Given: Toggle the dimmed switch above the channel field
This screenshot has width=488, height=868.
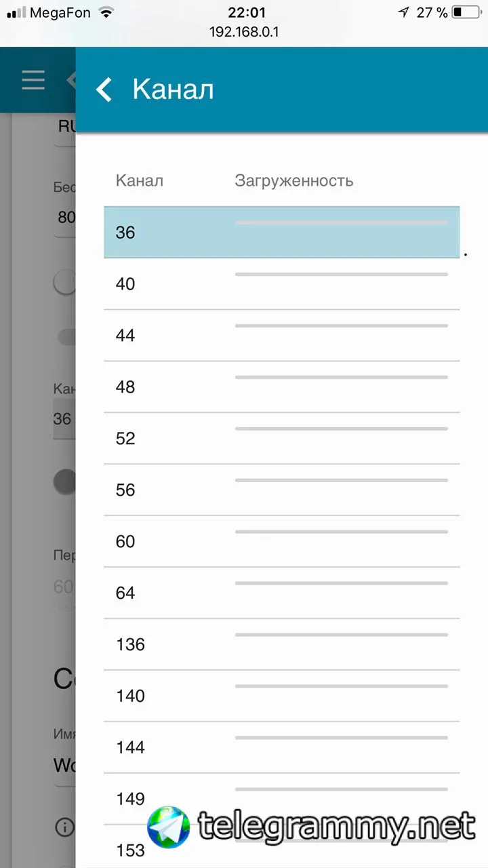Looking at the screenshot, I should click(66, 283).
